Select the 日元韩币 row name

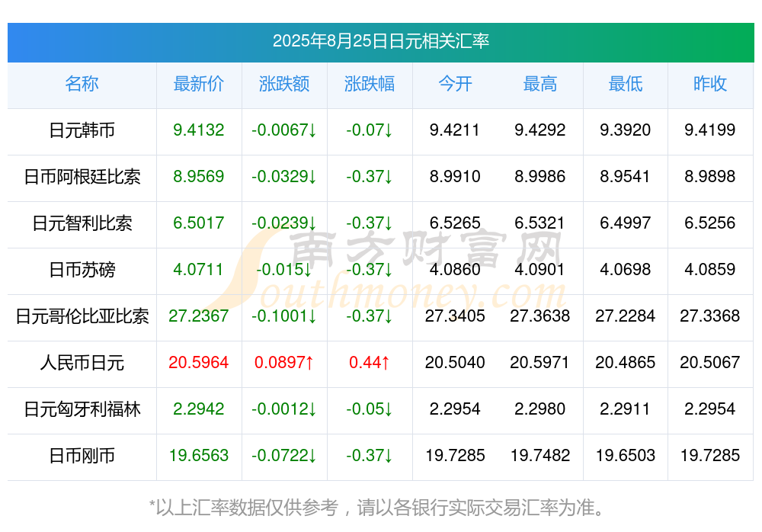pos(82,130)
